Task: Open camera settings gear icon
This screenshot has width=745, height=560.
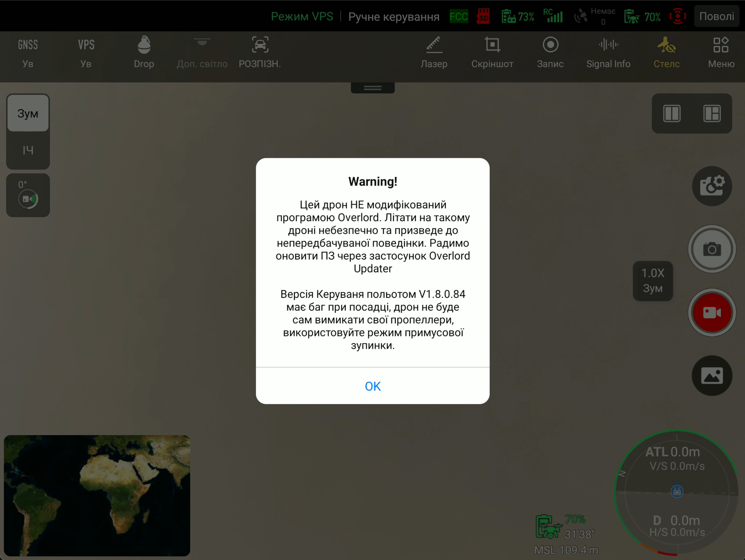Action: coord(712,186)
